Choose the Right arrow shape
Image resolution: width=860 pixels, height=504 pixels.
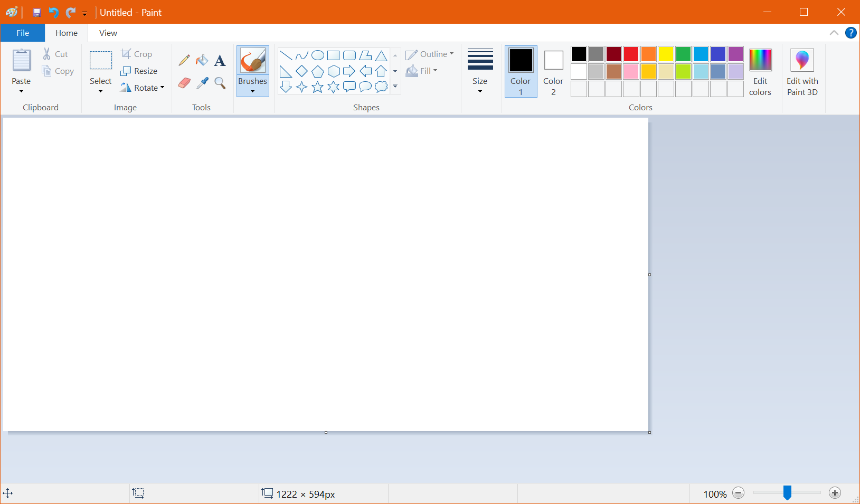349,71
